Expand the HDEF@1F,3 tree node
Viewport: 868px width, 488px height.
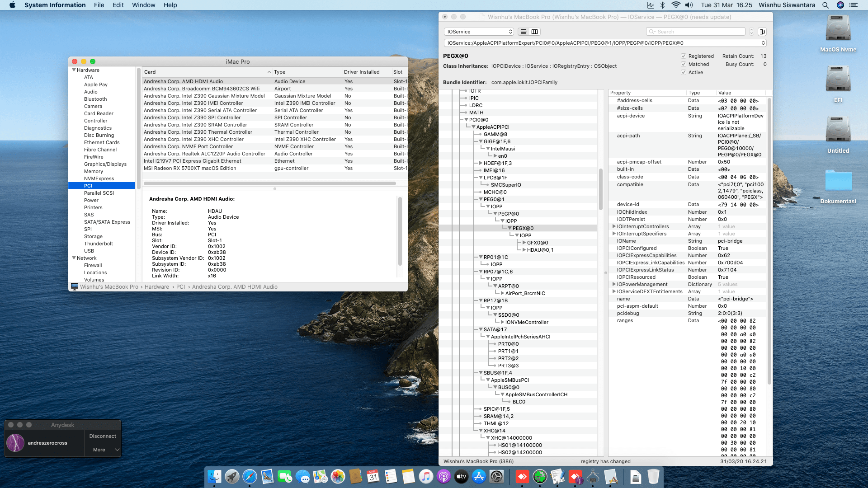[481, 163]
